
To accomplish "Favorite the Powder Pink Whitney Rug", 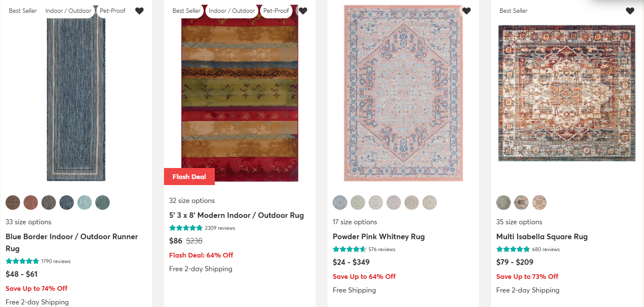I will tap(466, 11).
